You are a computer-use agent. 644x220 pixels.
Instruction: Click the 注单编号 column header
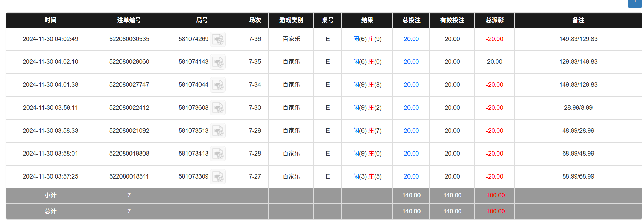(x=129, y=20)
